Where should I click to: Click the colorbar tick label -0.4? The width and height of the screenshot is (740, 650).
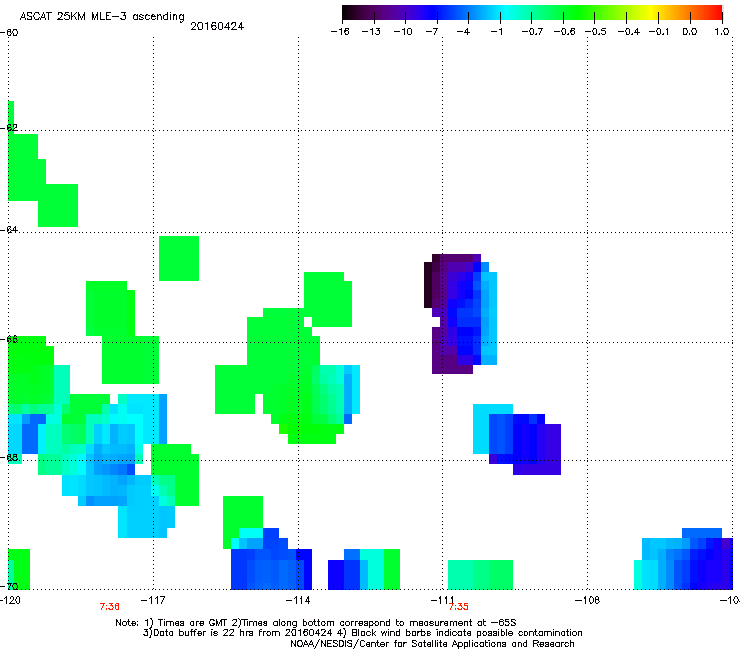(629, 32)
